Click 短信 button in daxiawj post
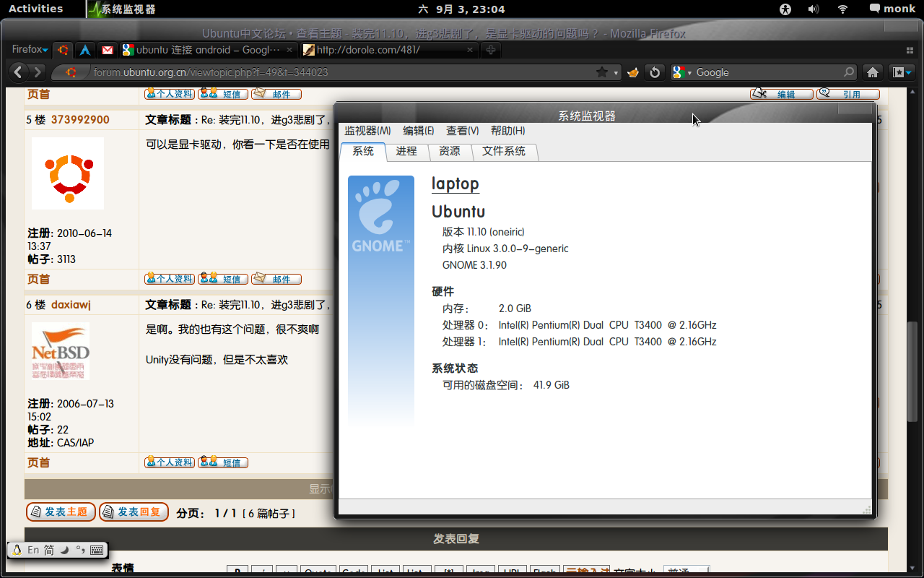Image resolution: width=924 pixels, height=578 pixels. tap(223, 462)
